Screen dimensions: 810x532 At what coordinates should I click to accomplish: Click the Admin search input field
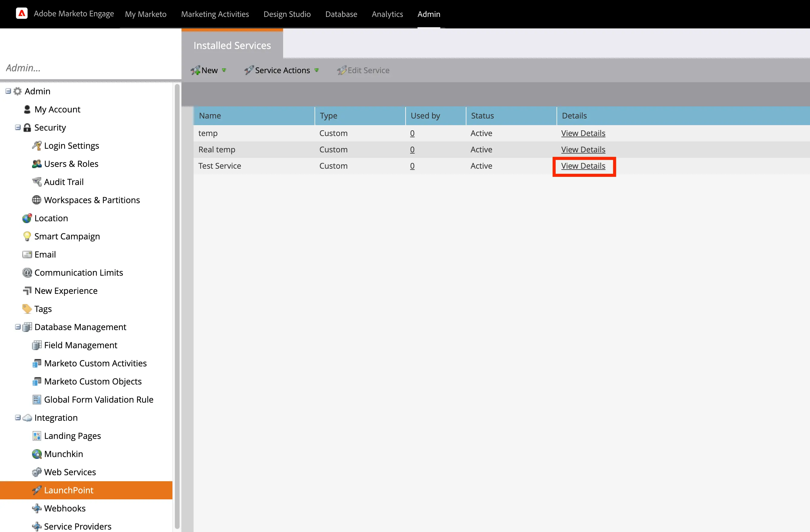click(89, 67)
